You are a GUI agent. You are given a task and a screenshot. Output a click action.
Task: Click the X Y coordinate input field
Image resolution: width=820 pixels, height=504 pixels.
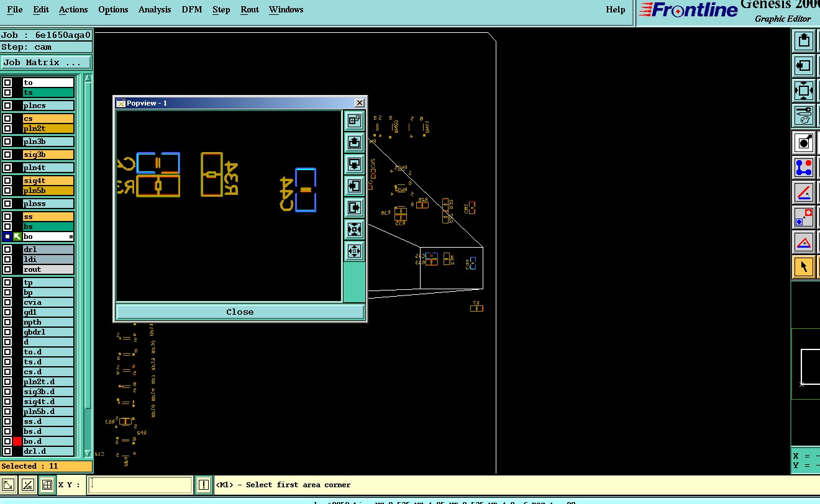click(x=140, y=485)
